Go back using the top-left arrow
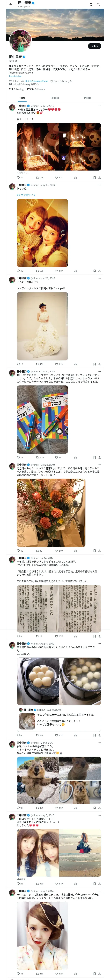The image size is (110, 980). click(x=11, y=5)
